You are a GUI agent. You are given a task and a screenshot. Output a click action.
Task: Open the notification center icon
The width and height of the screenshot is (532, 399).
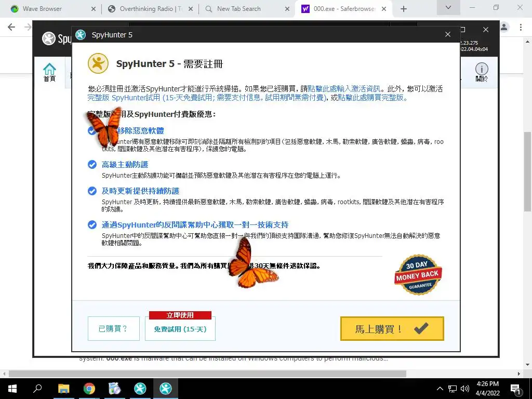516,389
